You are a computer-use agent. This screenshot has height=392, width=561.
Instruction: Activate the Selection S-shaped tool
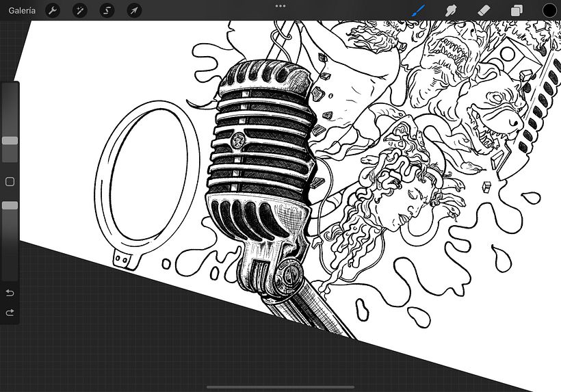pos(107,11)
